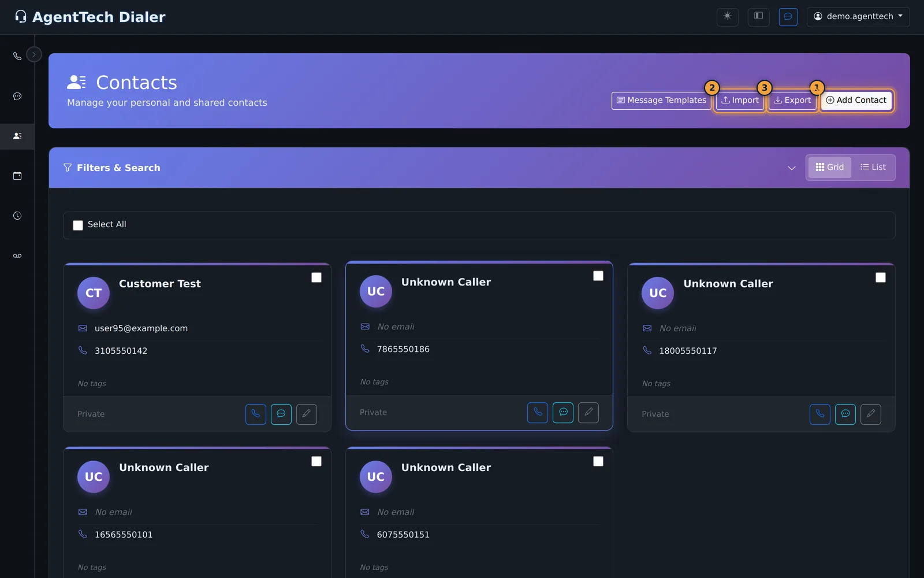Viewport: 924px width, 578px height.
Task: Click the Add Contact button
Action: click(856, 101)
